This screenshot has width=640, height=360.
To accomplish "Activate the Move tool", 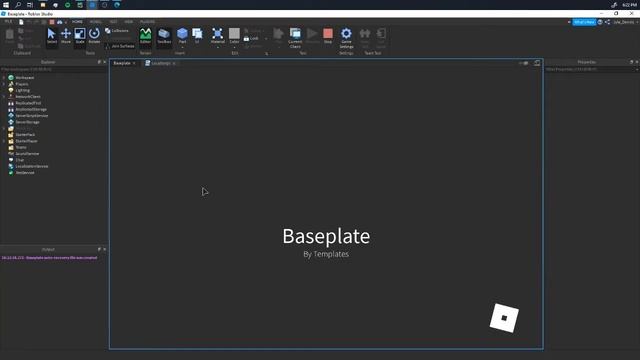I will coord(66,36).
